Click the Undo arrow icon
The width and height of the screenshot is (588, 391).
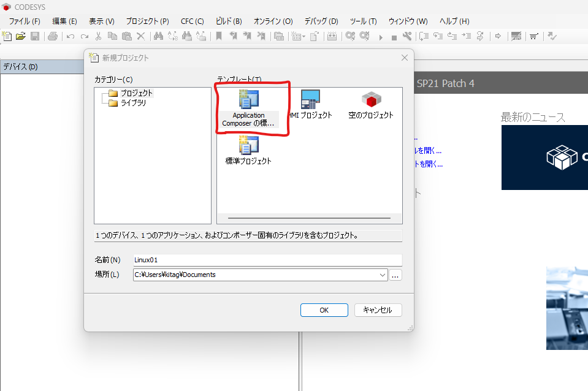(71, 36)
